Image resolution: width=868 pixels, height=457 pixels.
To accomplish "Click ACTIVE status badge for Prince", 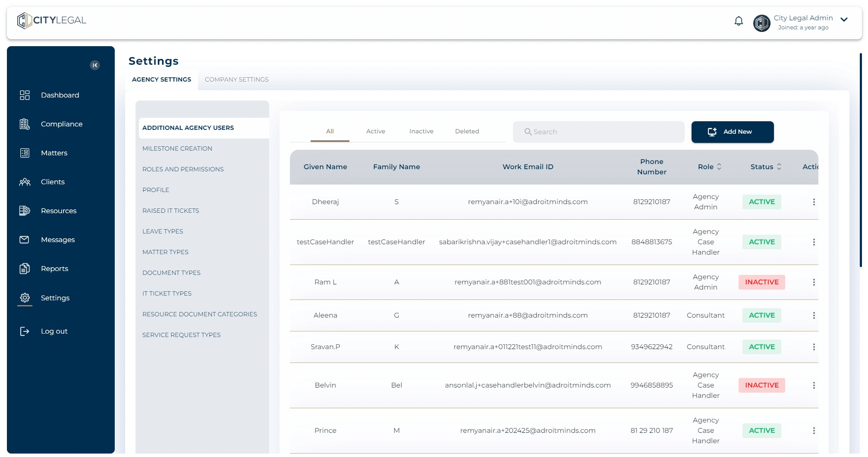I will pos(761,431).
